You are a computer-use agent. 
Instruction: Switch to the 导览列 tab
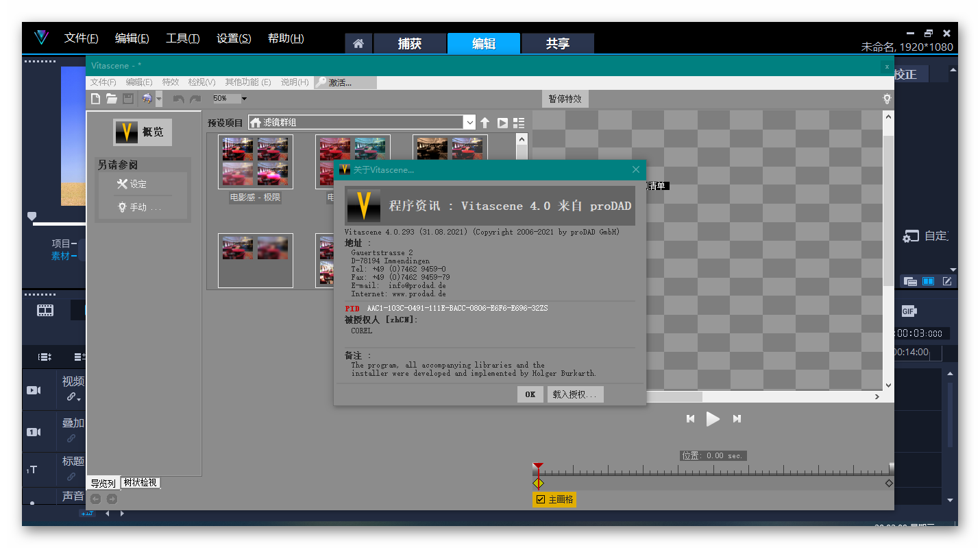[x=103, y=483]
